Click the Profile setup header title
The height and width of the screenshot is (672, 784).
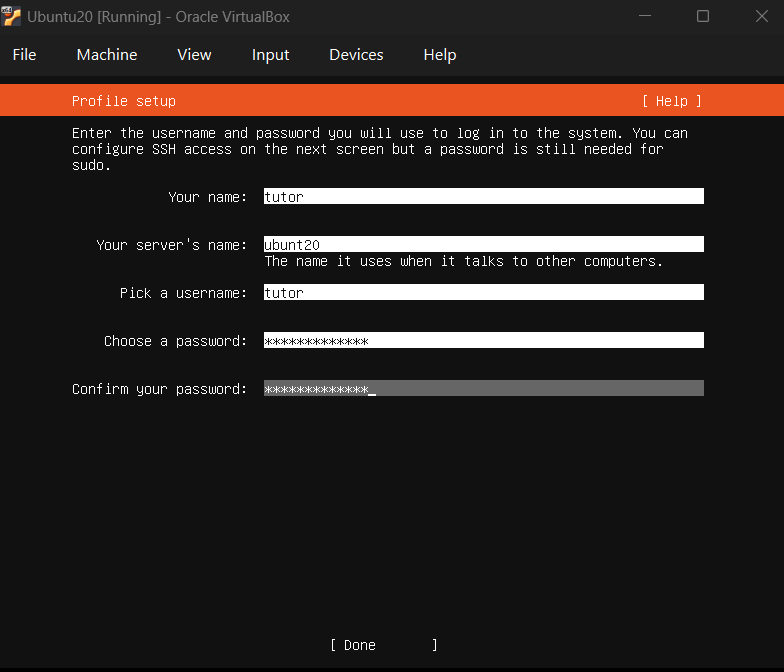click(124, 101)
